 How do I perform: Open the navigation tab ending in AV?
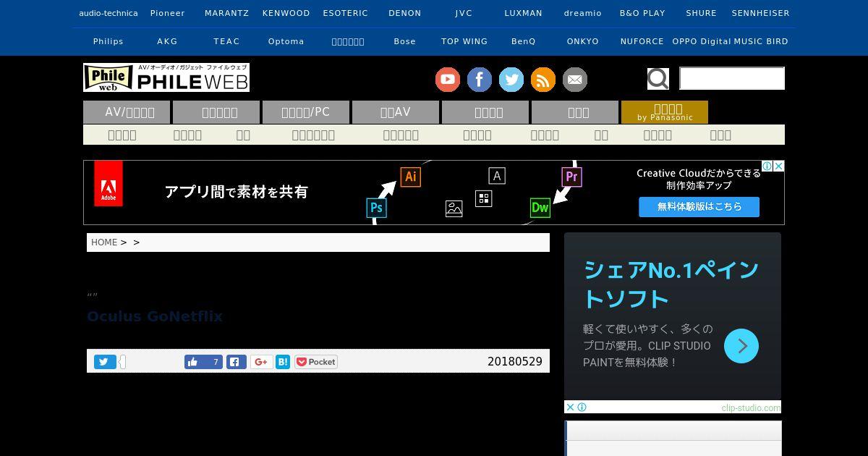click(x=396, y=112)
